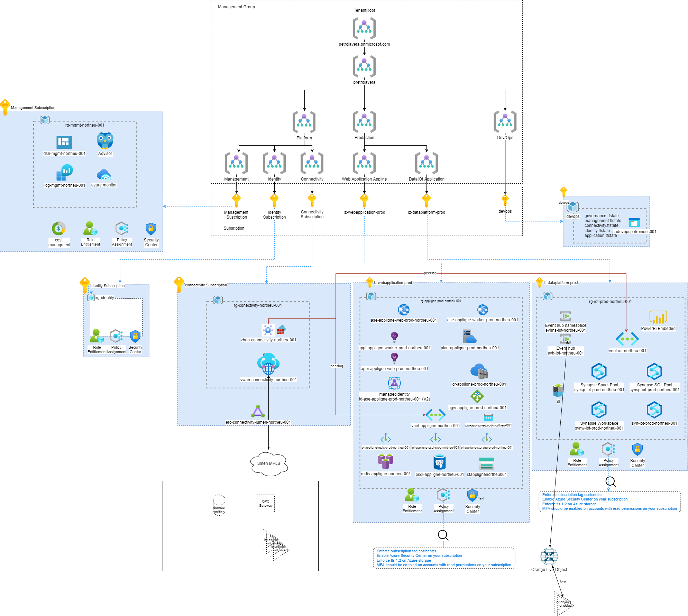This screenshot has width=688, height=616.
Task: Select the log-mgmt-northeu-001 log analytics icon
Action: [x=64, y=173]
